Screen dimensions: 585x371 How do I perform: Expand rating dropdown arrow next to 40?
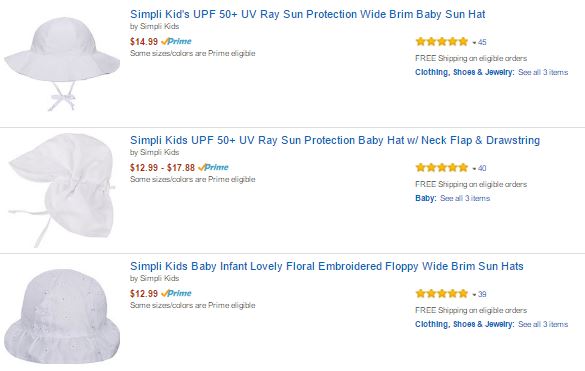click(474, 169)
